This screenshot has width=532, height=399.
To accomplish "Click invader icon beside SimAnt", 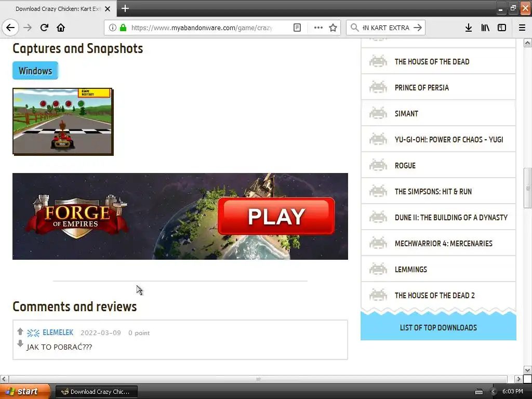I will tap(378, 113).
